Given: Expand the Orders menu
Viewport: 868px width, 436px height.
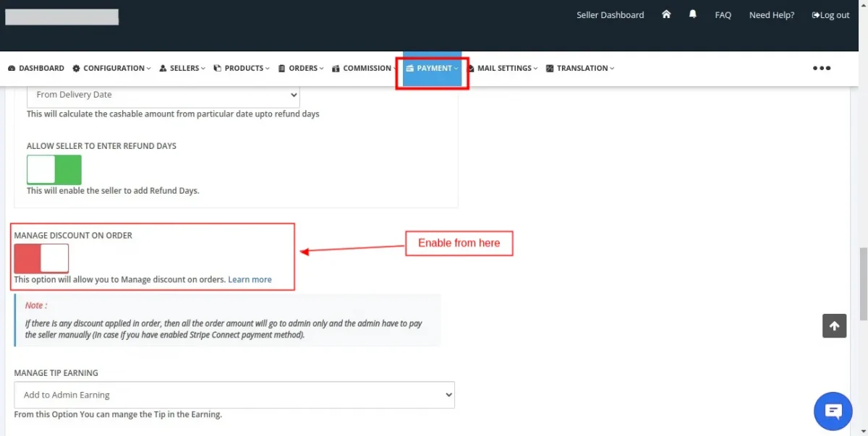Looking at the screenshot, I should click(301, 68).
